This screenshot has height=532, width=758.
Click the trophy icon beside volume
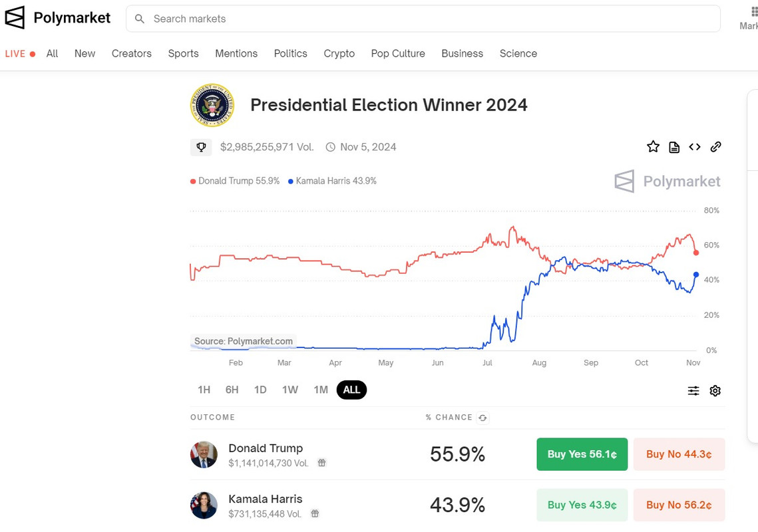pyautogui.click(x=201, y=147)
